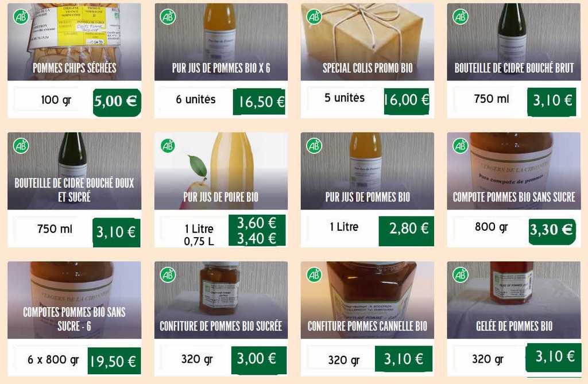Open Pur Jus de Pommes Bio product image
The height and width of the screenshot is (384, 588).
367,170
